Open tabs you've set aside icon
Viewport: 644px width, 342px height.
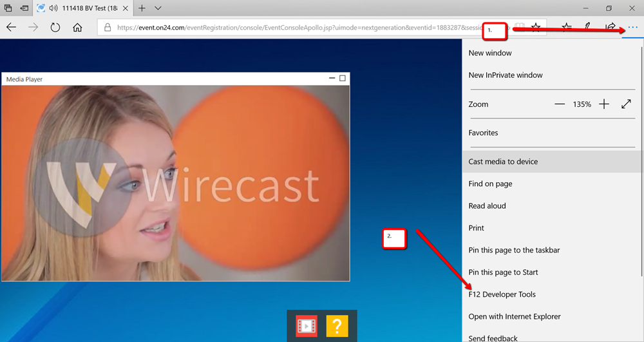pos(8,8)
